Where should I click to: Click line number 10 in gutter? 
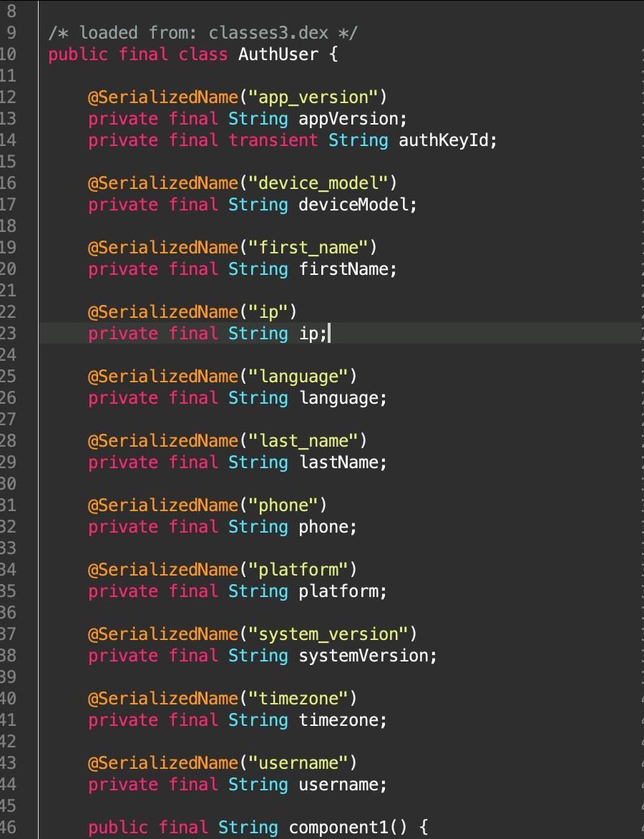9,54
